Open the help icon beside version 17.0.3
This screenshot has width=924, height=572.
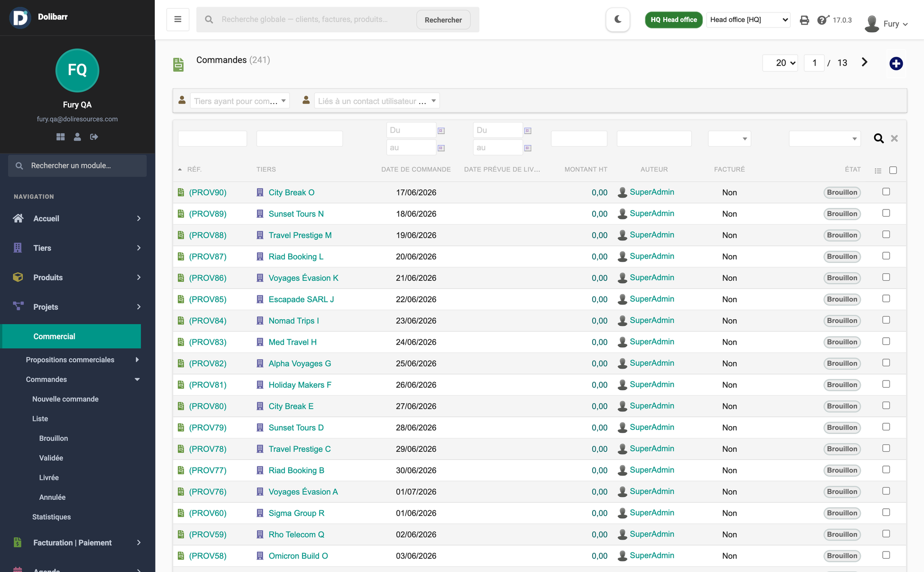[823, 20]
